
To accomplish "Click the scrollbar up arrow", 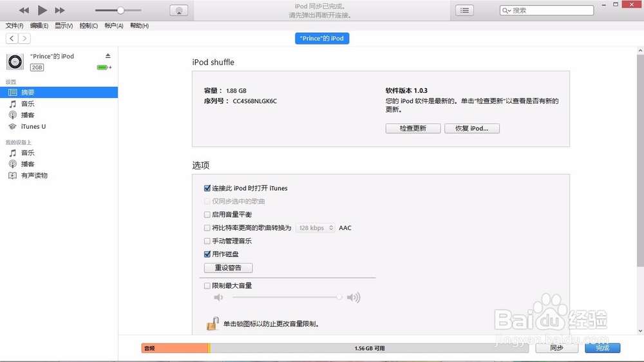I will pyautogui.click(x=640, y=50).
